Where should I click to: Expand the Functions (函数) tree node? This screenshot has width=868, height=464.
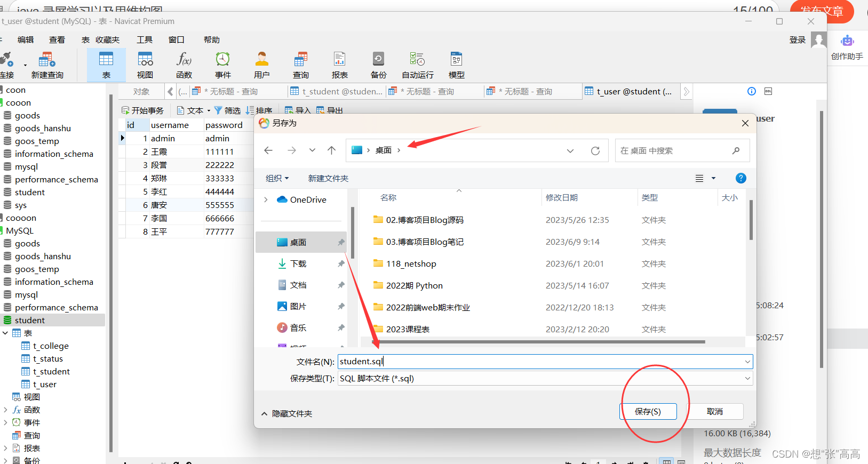click(x=5, y=410)
